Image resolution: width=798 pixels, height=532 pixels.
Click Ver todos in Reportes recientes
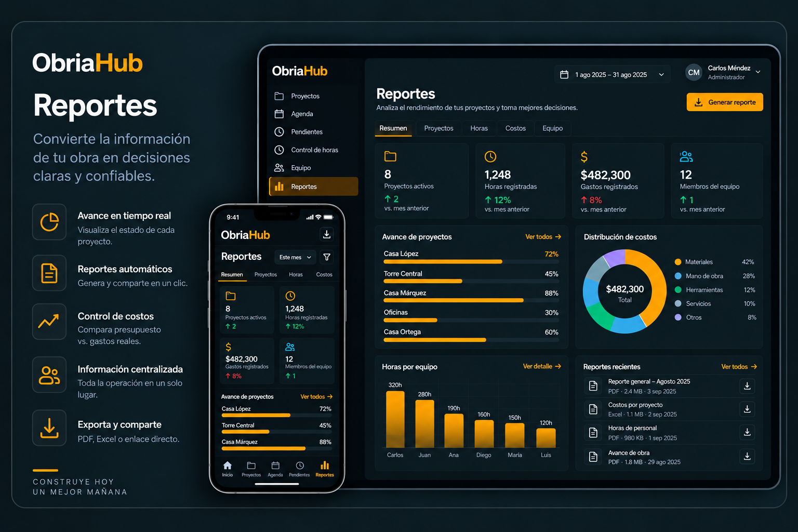pos(739,367)
